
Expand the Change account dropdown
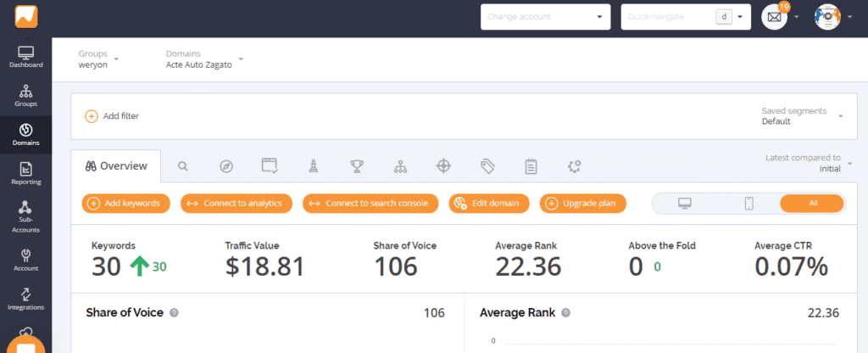point(545,17)
